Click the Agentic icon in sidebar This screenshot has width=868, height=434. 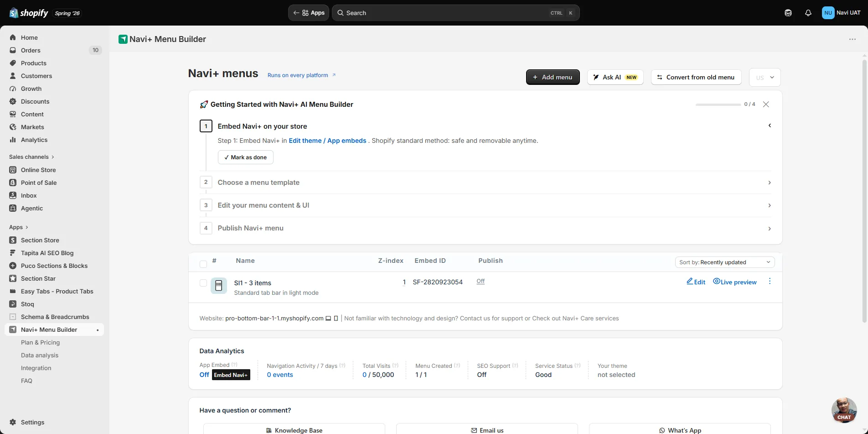click(x=13, y=208)
